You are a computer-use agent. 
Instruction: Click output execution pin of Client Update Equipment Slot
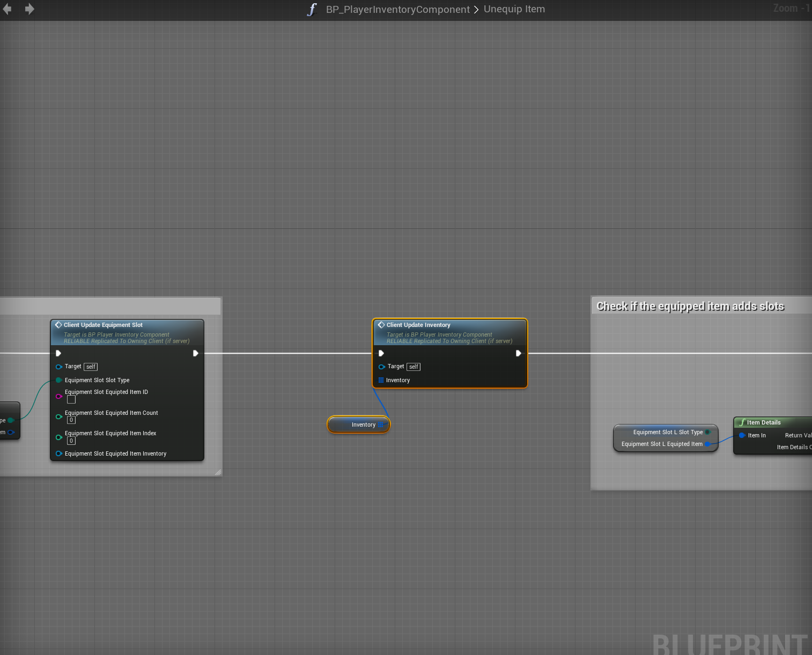click(x=195, y=353)
